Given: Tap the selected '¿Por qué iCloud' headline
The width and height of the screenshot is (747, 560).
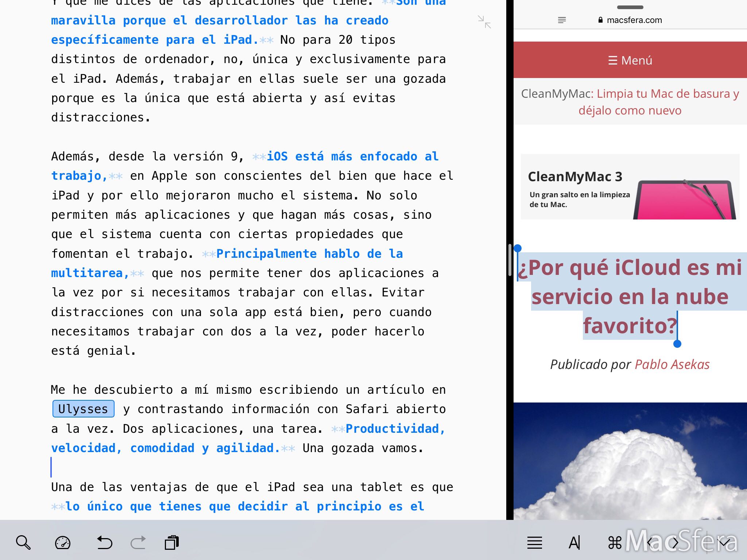Looking at the screenshot, I should pos(630,296).
